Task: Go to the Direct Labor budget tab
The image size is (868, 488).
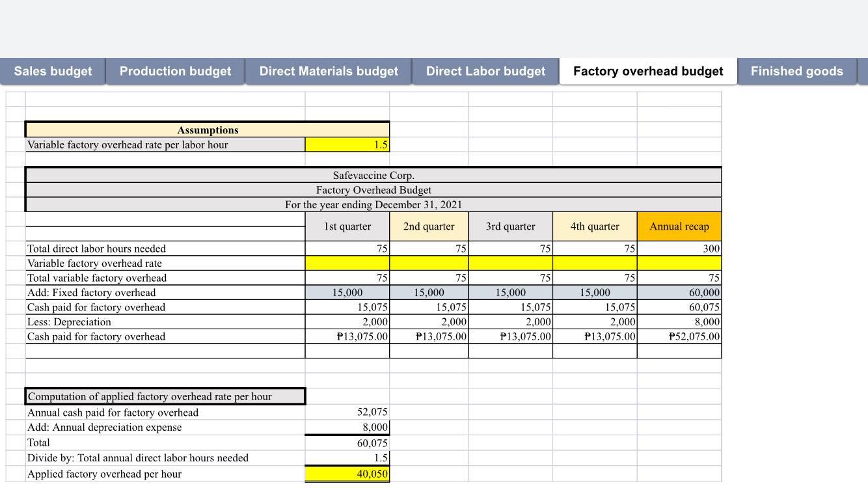Action: tap(485, 72)
